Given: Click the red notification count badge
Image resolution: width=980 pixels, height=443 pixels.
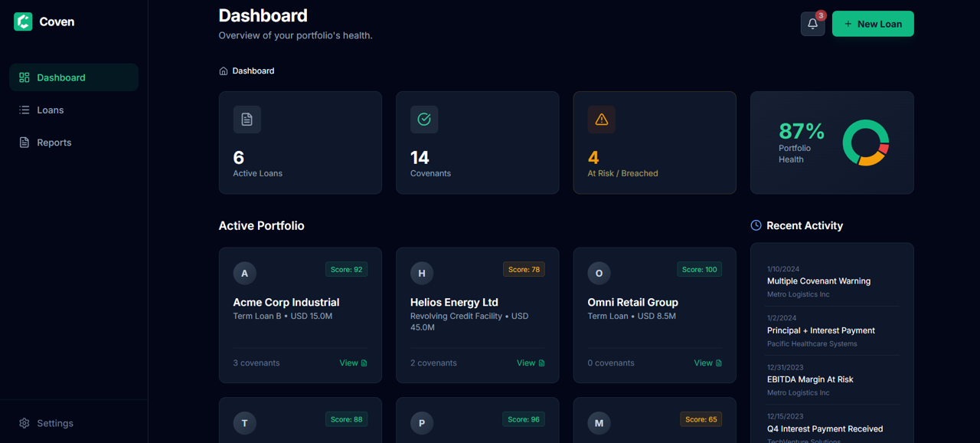Looking at the screenshot, I should click(821, 15).
